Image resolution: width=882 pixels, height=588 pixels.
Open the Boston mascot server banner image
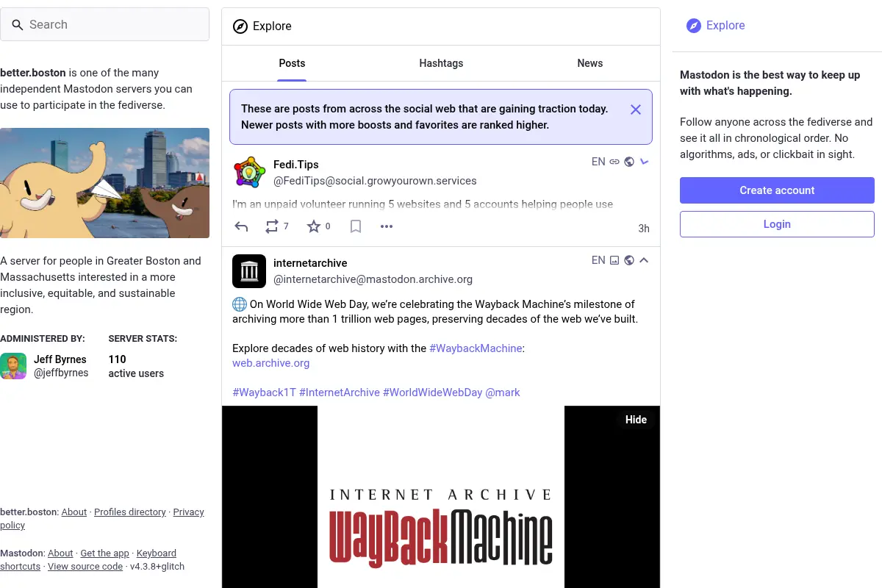point(104,183)
